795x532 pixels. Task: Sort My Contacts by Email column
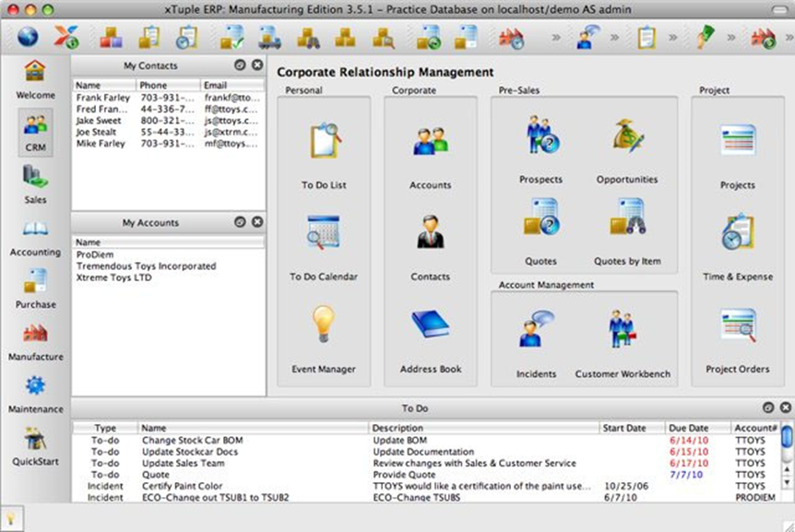click(232, 85)
